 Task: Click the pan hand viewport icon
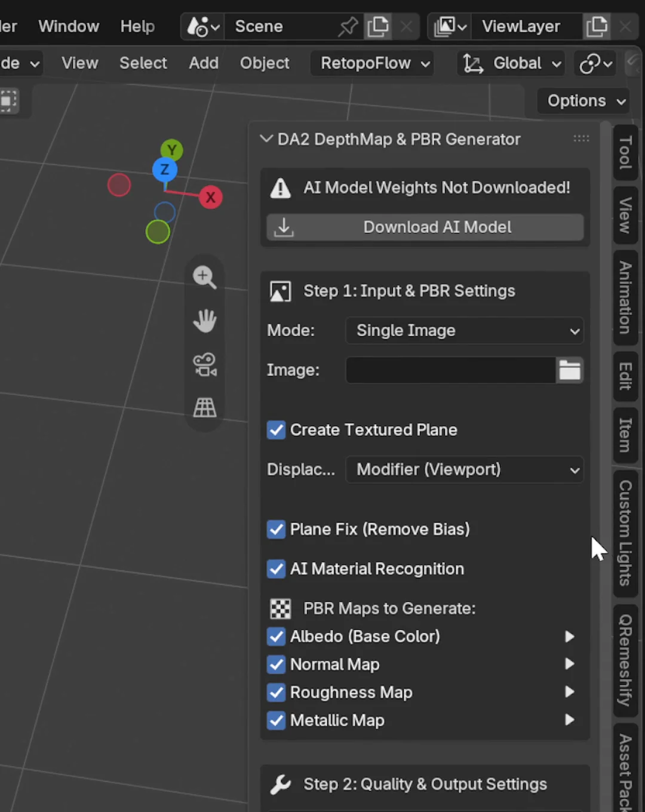205,321
